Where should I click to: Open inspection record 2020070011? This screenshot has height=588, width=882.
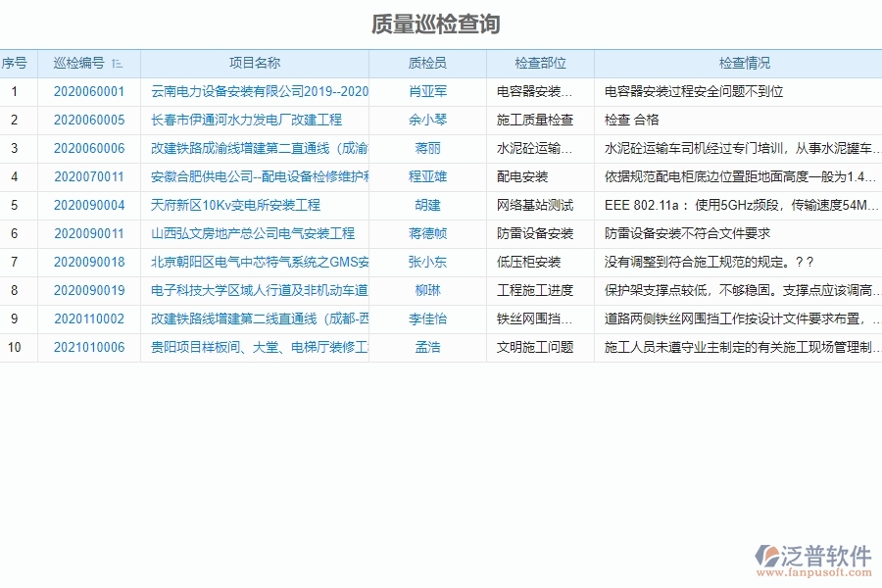point(88,177)
